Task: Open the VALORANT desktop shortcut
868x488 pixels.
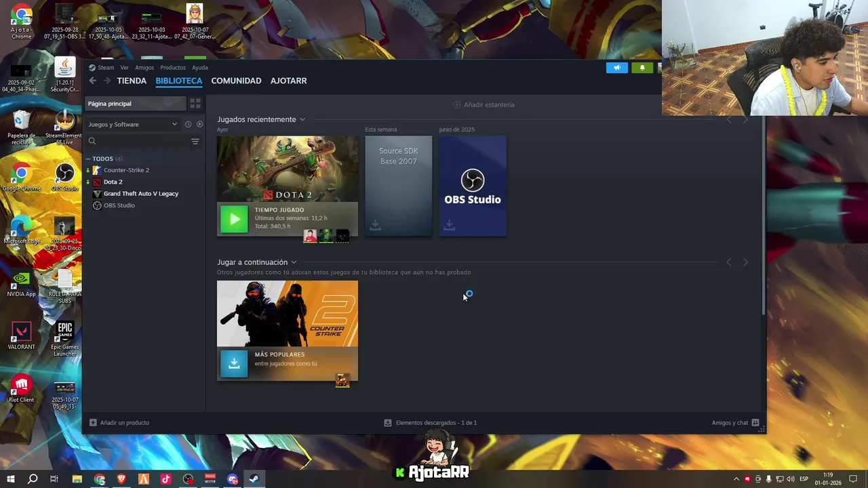Action: (x=21, y=336)
